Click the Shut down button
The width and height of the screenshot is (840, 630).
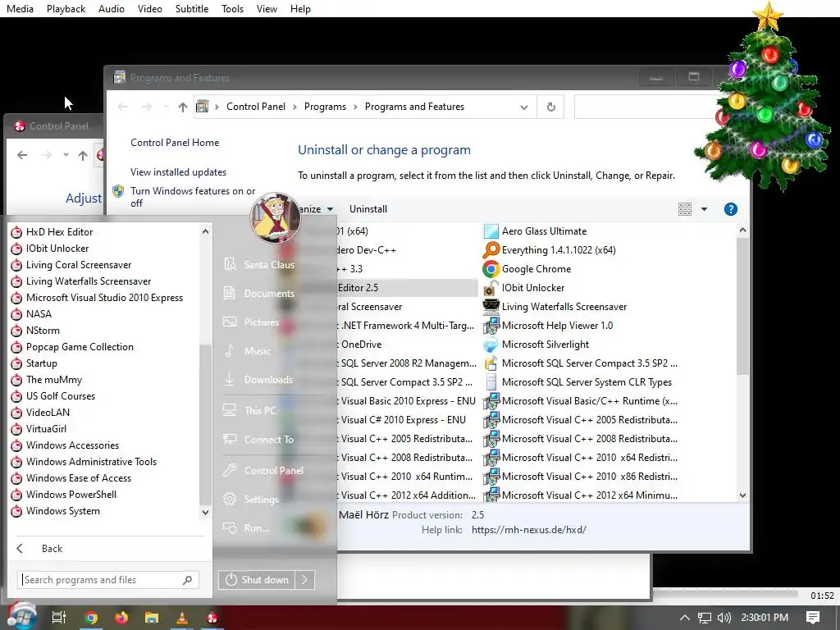click(257, 580)
